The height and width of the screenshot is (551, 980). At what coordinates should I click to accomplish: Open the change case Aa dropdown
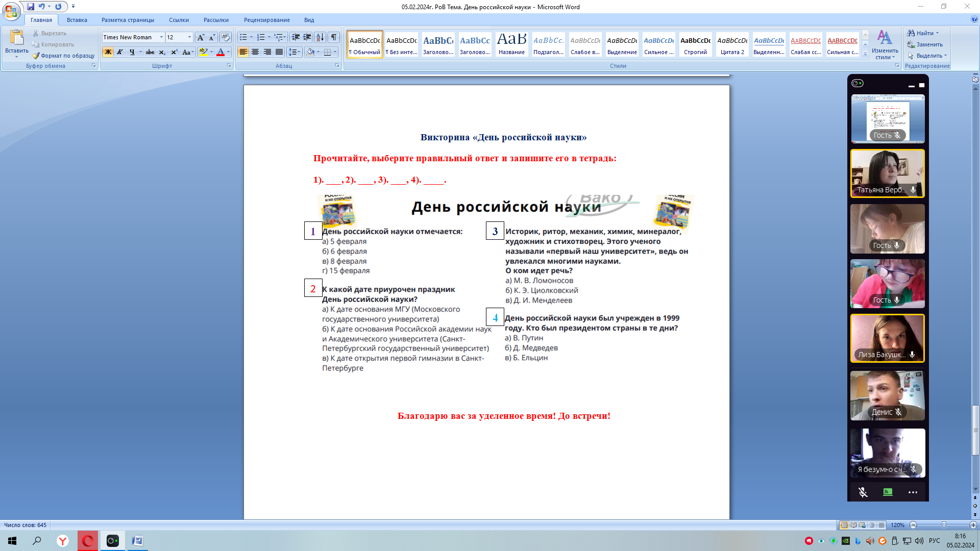188,52
